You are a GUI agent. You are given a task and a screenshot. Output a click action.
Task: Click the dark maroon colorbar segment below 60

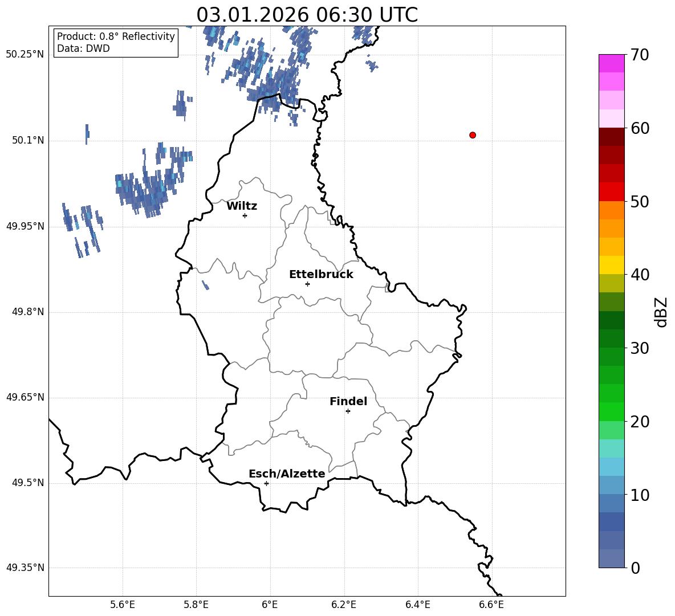click(611, 137)
